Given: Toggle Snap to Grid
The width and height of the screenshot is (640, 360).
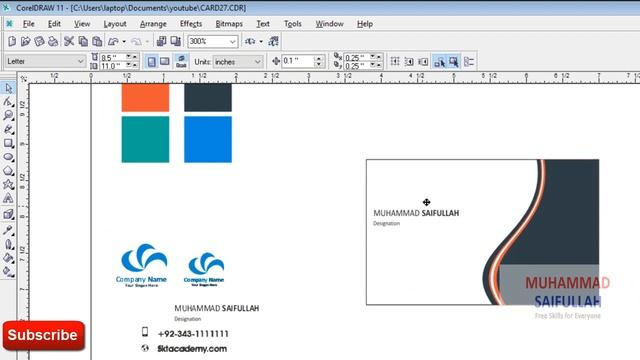Looking at the screenshot, I should (x=395, y=62).
